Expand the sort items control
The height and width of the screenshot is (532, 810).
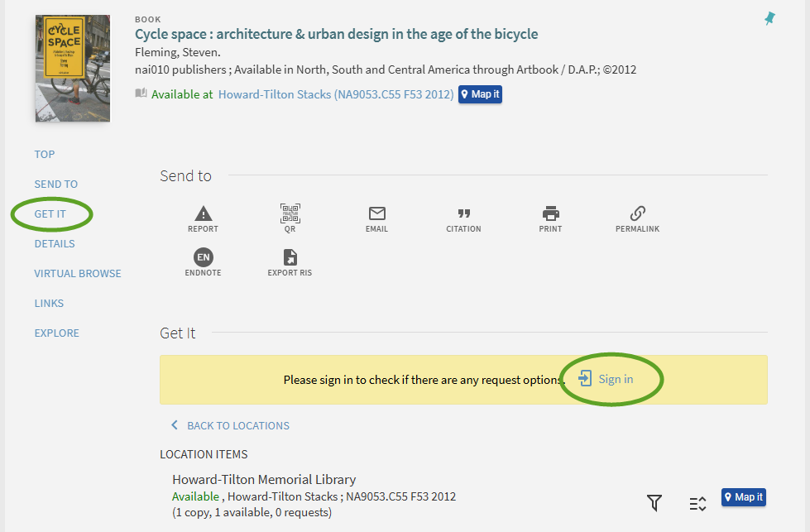click(697, 503)
